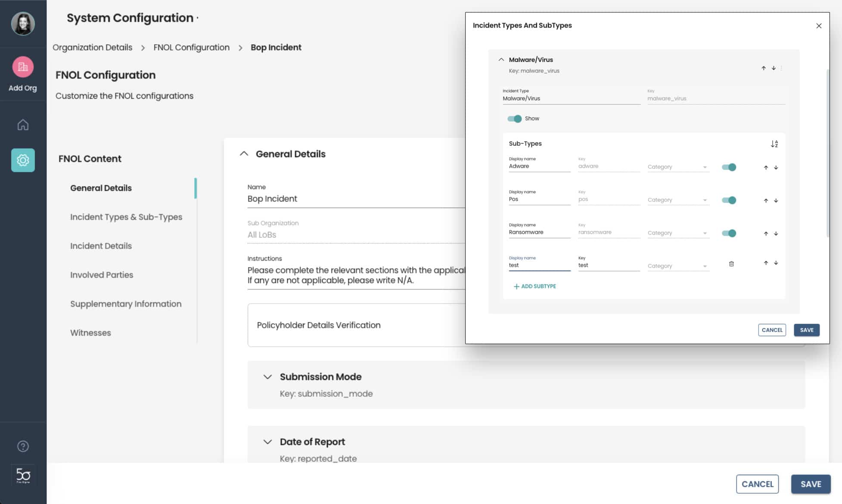The image size is (842, 504).
Task: Click the test Display name field
Action: (x=539, y=265)
